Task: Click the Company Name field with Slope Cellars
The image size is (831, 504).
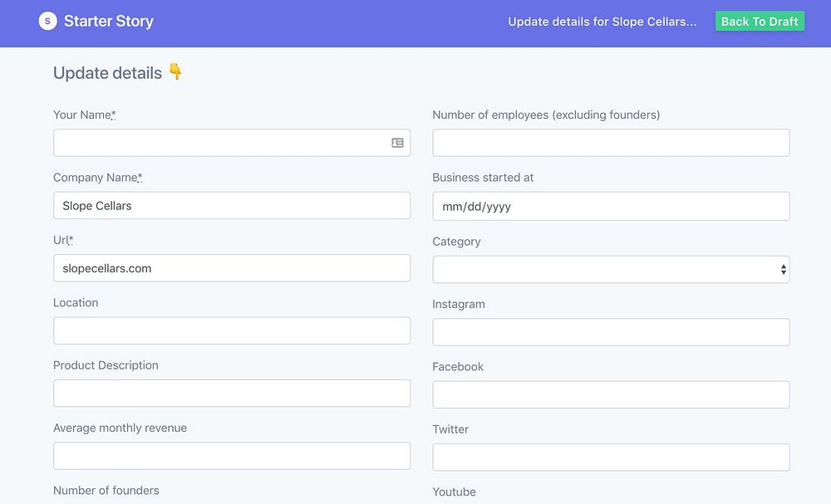Action: tap(232, 206)
